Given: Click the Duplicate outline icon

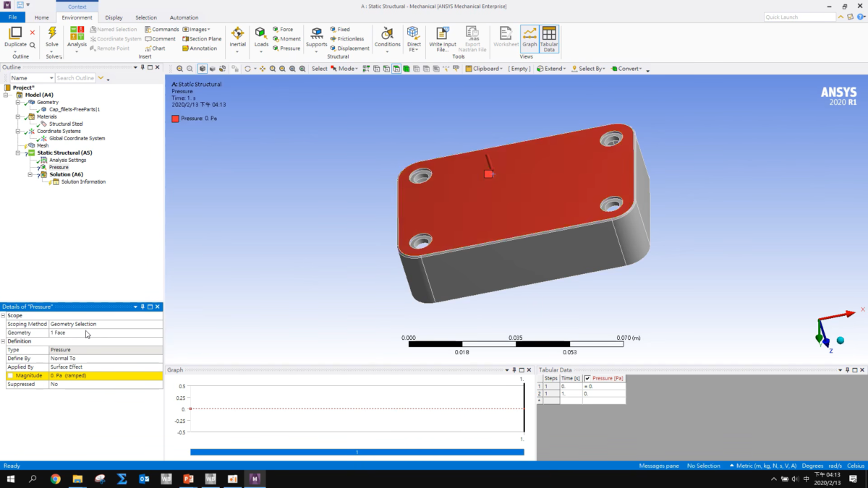Looking at the screenshot, I should point(15,33).
